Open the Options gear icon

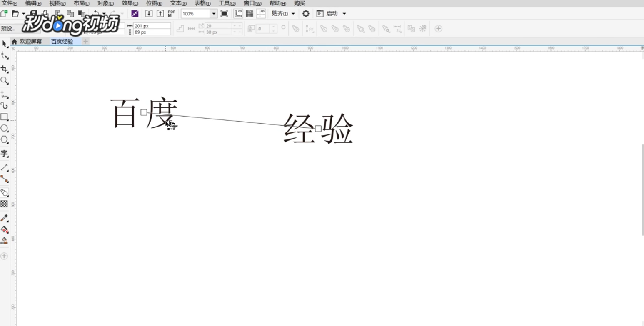306,13
